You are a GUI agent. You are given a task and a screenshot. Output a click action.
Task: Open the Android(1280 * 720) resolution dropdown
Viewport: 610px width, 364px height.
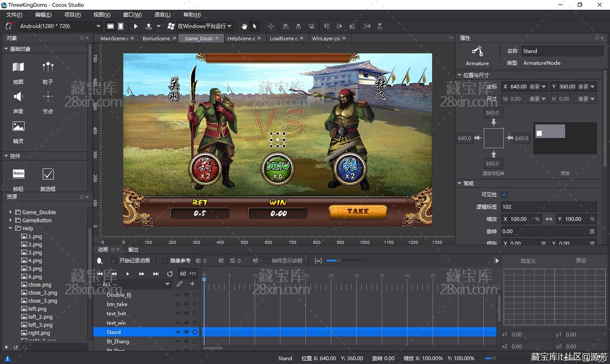[60, 26]
